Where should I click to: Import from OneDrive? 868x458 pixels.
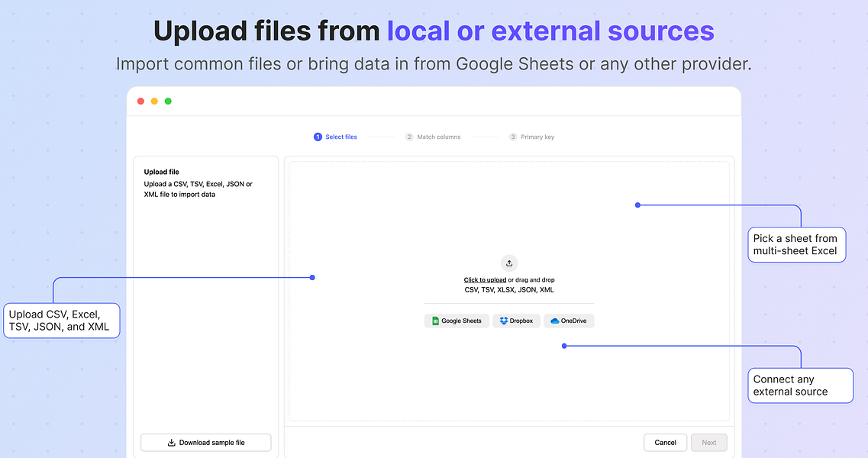(x=569, y=321)
